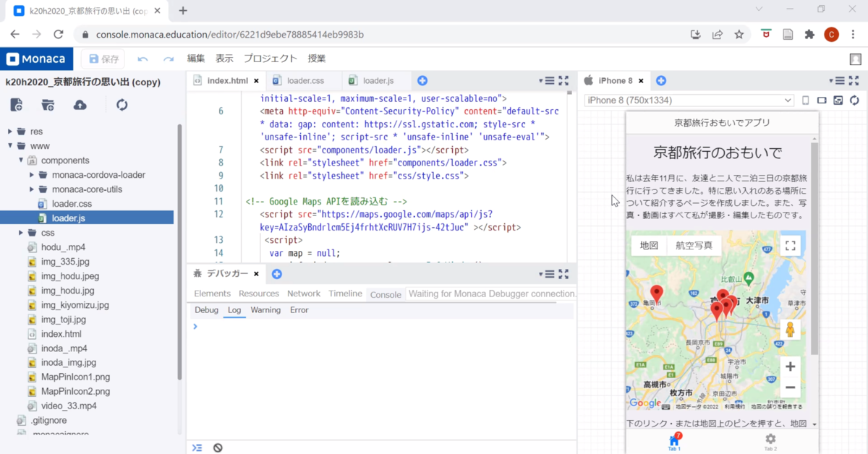Viewport: 868px width, 454px height.
Task: Switch to the Resources debugger tab
Action: tap(259, 294)
